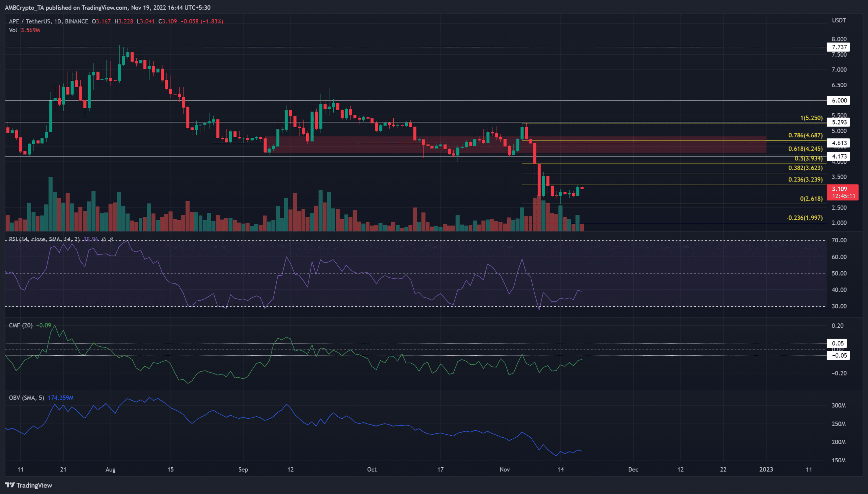868x494 pixels.
Task: Click the Sep date on time axis
Action: [243, 470]
